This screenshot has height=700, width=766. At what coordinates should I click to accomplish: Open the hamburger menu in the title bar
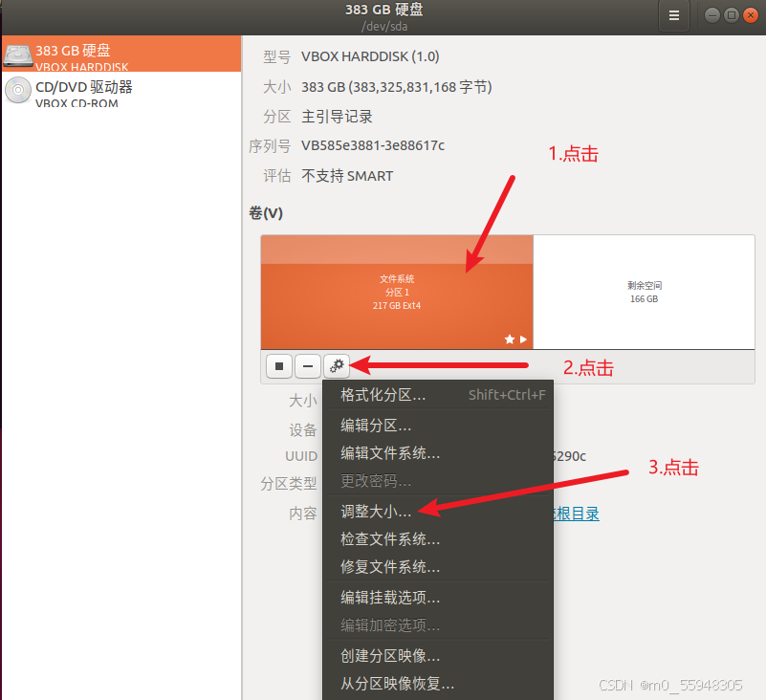(674, 16)
